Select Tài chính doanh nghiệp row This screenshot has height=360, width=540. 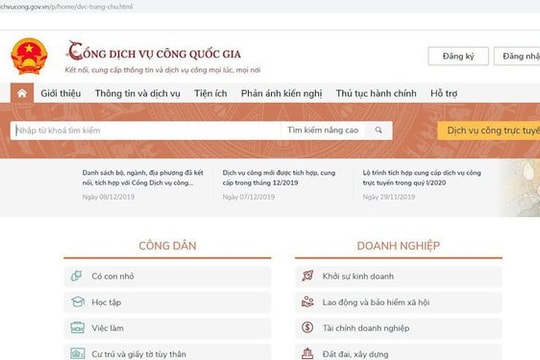(398, 328)
